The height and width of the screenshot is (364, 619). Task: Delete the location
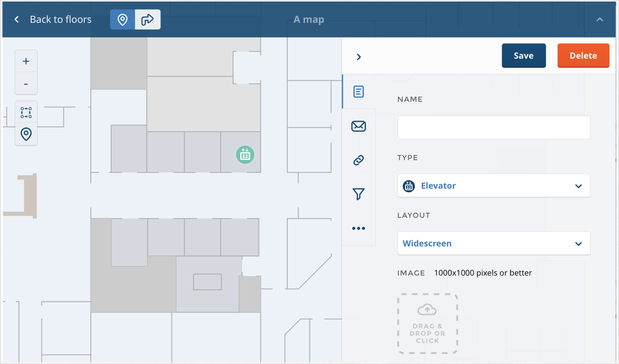pos(583,56)
